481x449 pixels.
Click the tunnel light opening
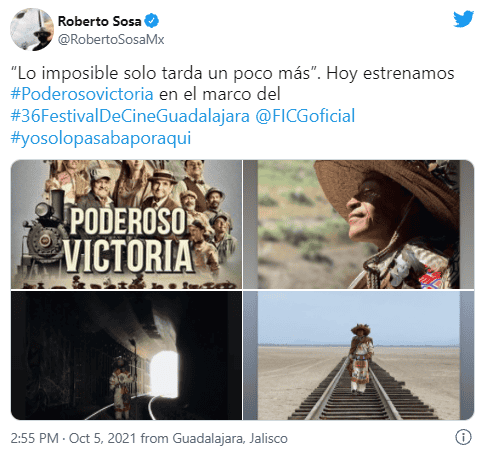coord(163,373)
